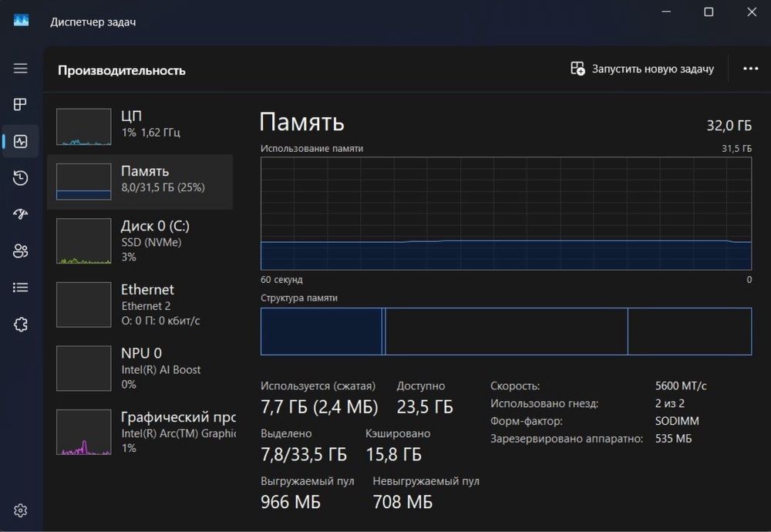Click the 7,7 ГБ (2,4 МБ) value
Viewport: 771px width, 532px height.
319,407
